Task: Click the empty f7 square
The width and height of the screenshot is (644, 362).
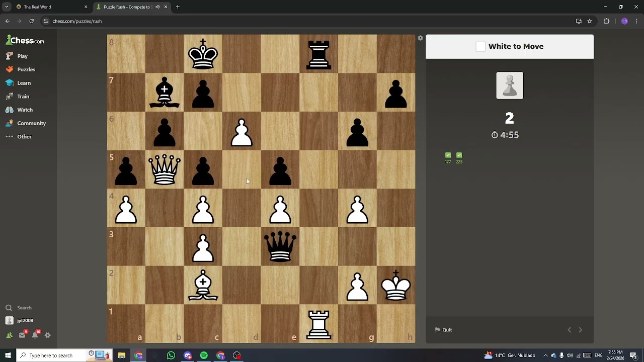Action: (x=319, y=93)
